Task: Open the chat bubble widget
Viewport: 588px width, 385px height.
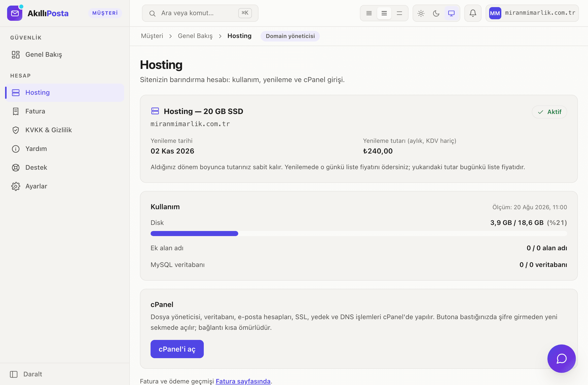Action: coord(562,359)
